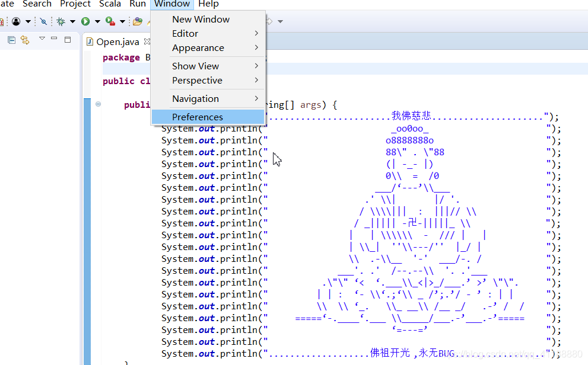Screen dimensions: 588x365
Task: Open the Debug configurations dropdown arrow
Action: [x=73, y=22]
